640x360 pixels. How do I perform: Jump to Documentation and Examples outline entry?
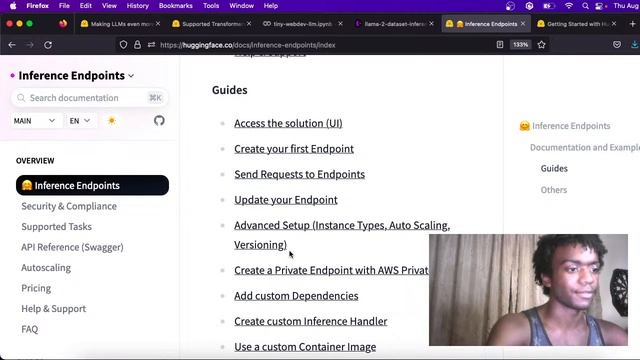point(584,147)
